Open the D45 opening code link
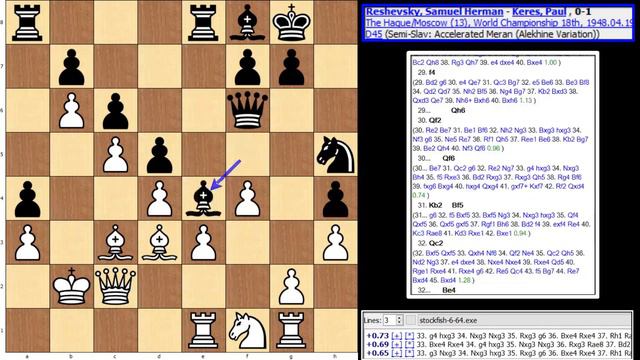Screen dimensions: 640x360 pos(373,34)
